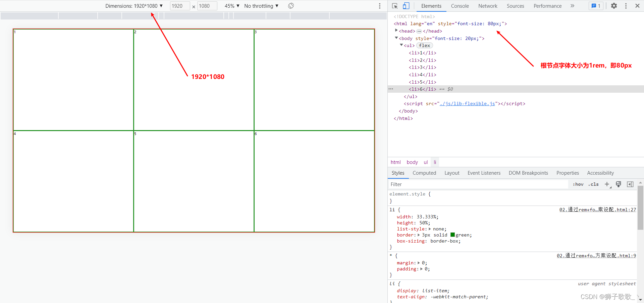644x303 pixels.
Task: Select the li 5 DOM node
Action: tap(422, 82)
